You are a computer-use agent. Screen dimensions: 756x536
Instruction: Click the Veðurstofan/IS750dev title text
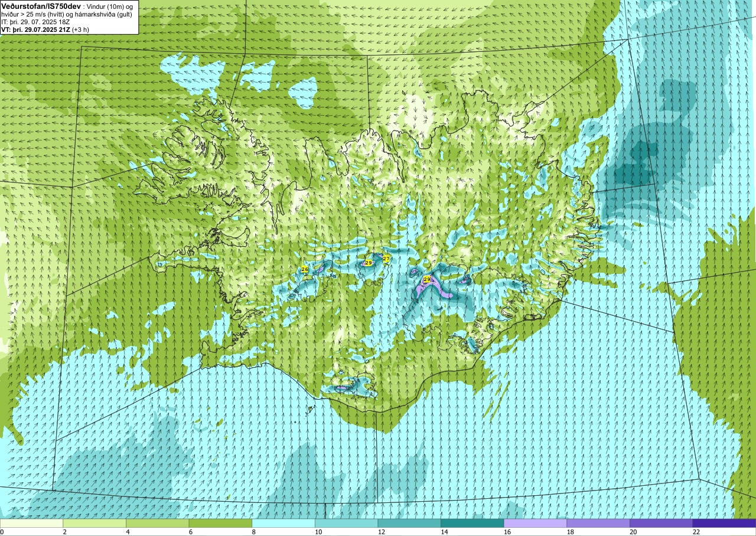click(x=41, y=5)
